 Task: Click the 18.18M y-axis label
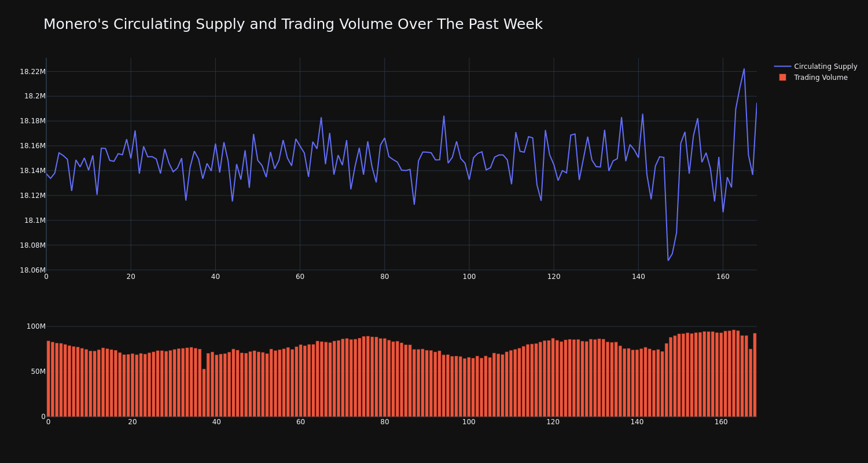click(x=32, y=121)
